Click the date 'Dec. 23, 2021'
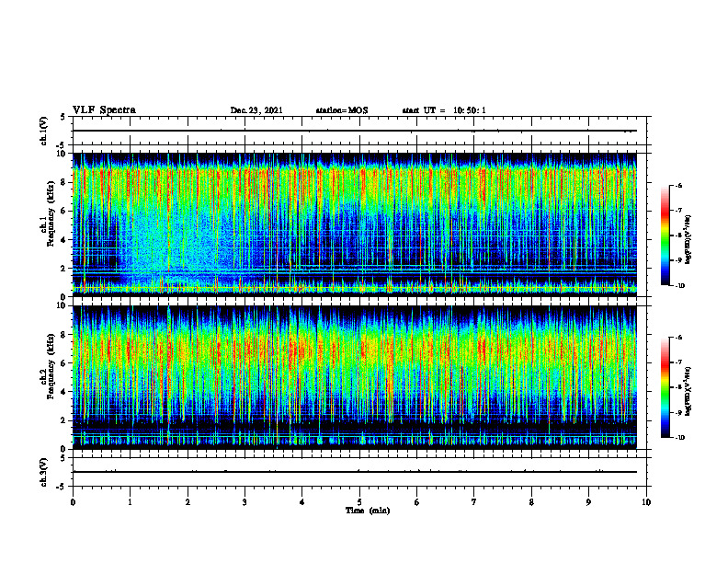 coord(256,110)
